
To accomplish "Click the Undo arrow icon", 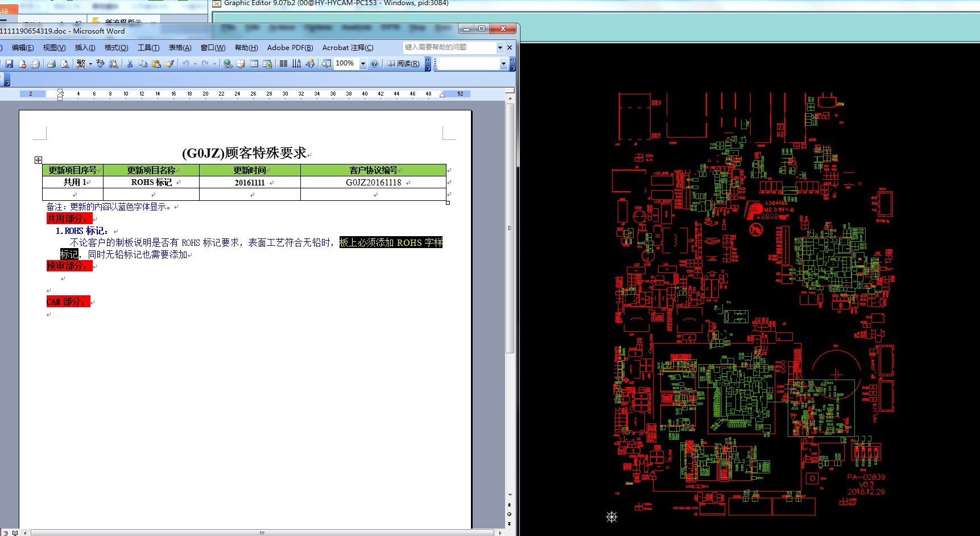I will (x=185, y=64).
